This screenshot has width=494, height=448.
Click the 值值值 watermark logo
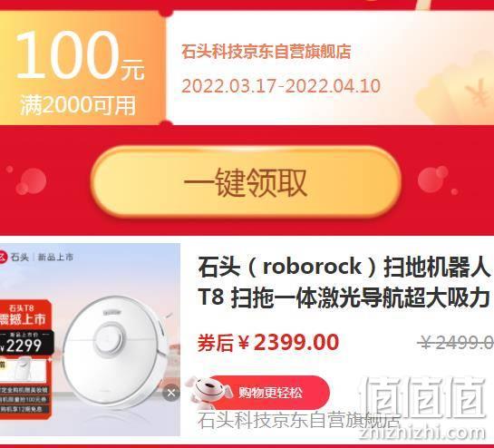coord(424,398)
